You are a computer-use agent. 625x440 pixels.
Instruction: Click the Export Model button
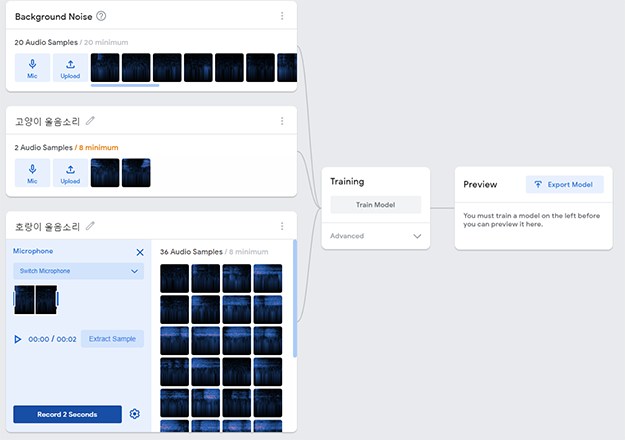click(x=564, y=185)
